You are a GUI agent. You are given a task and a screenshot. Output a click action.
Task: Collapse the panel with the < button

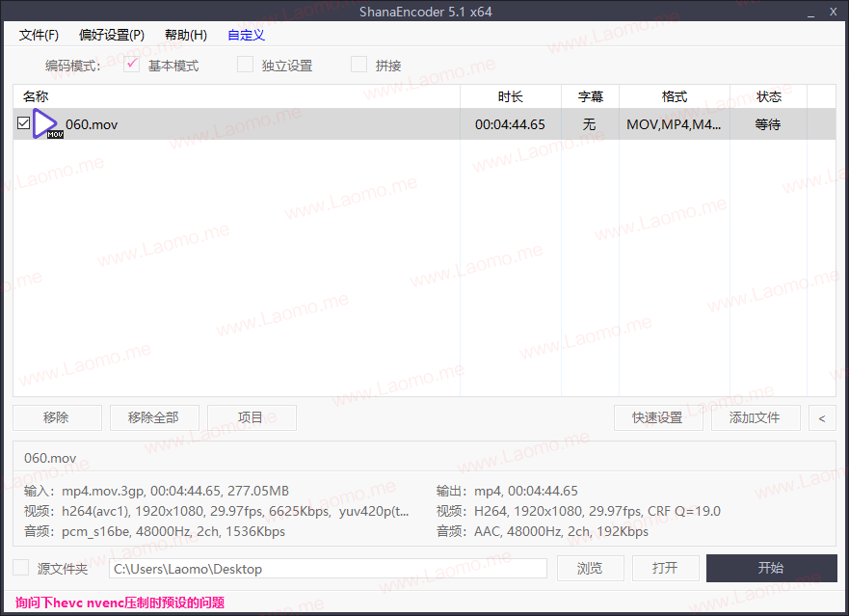click(x=822, y=417)
